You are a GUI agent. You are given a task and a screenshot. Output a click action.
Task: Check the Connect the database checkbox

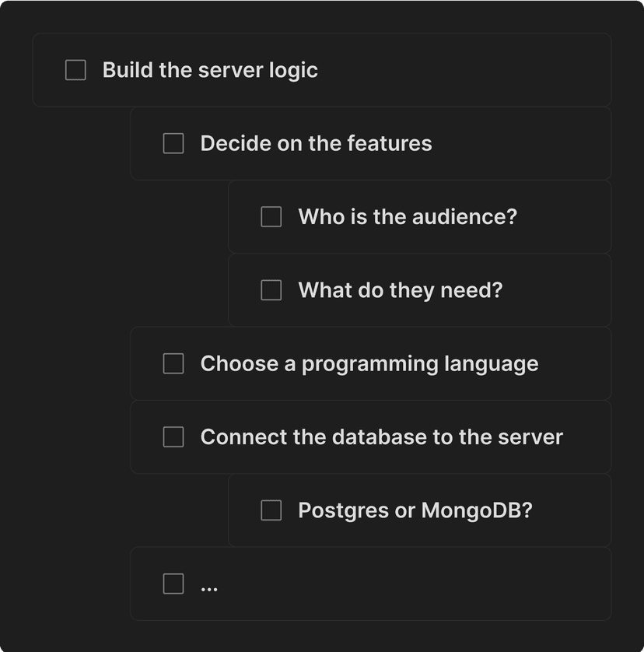tap(173, 436)
